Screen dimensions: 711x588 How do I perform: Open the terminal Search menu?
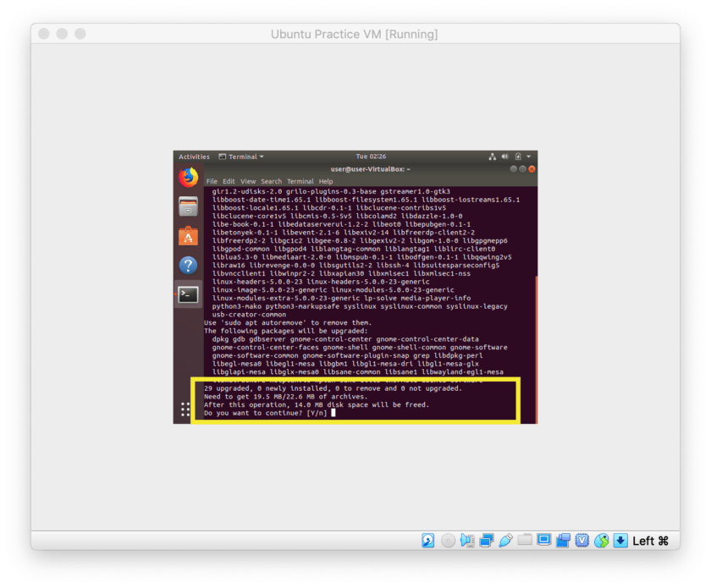point(271,181)
